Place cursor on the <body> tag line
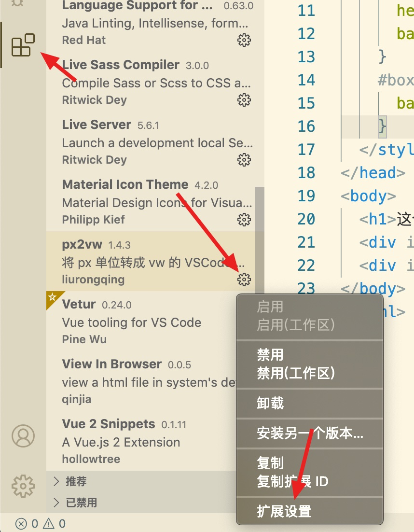The width and height of the screenshot is (414, 532). [369, 196]
